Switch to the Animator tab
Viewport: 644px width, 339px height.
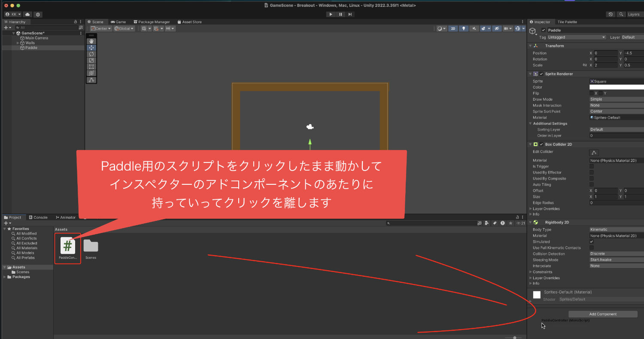(65, 217)
